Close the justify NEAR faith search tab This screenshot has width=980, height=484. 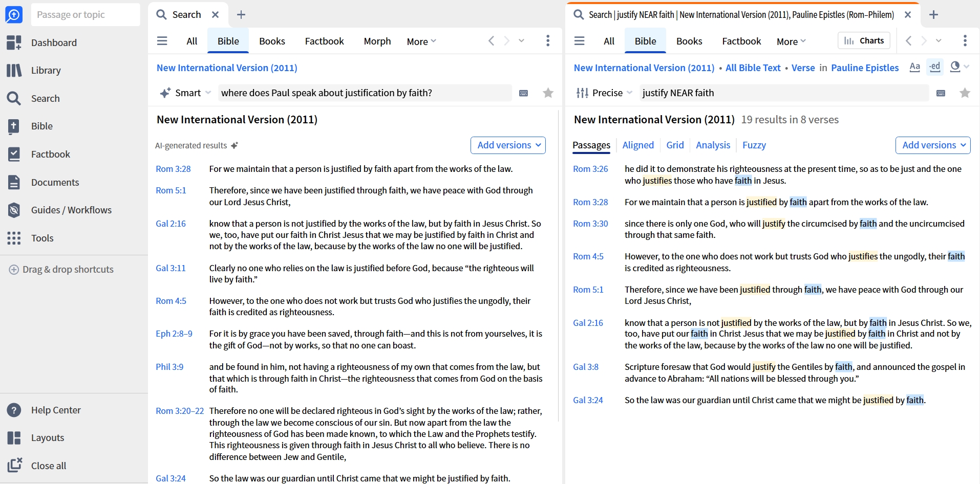coord(908,14)
